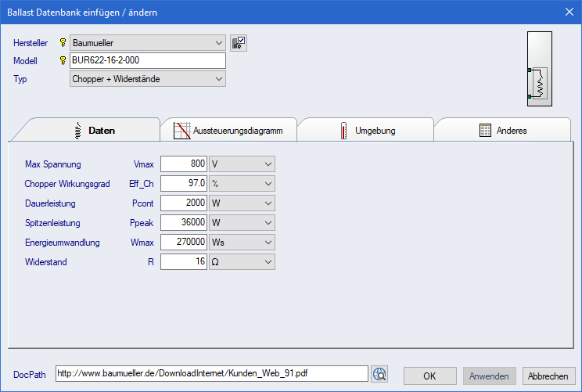The height and width of the screenshot is (392, 582).
Task: Click the key icon beside Hersteller
Action: [x=63, y=43]
